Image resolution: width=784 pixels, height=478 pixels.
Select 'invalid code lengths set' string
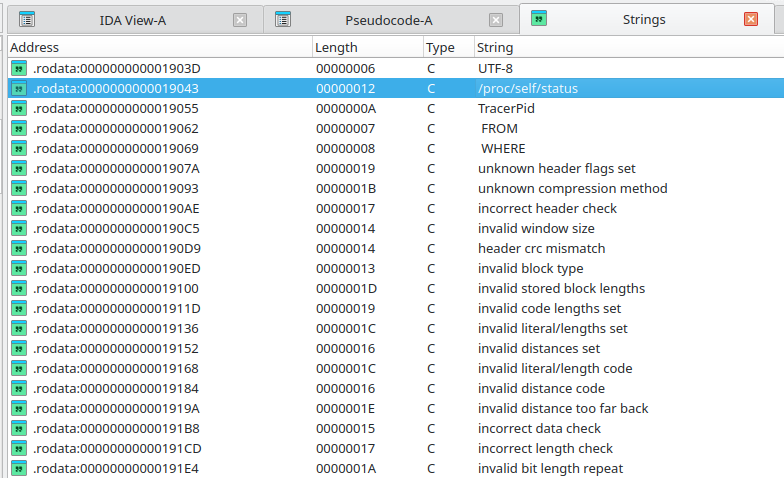(x=550, y=308)
